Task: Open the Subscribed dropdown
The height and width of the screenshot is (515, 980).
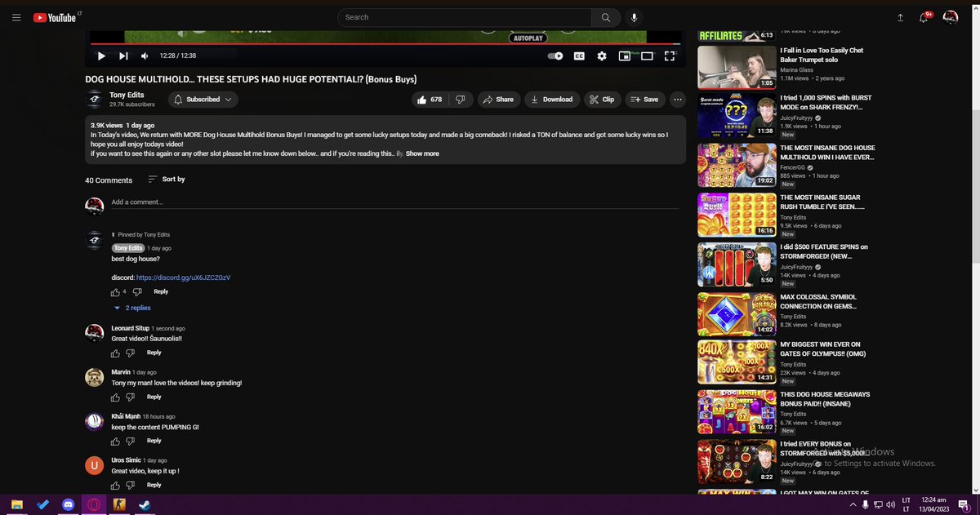Action: coord(203,100)
